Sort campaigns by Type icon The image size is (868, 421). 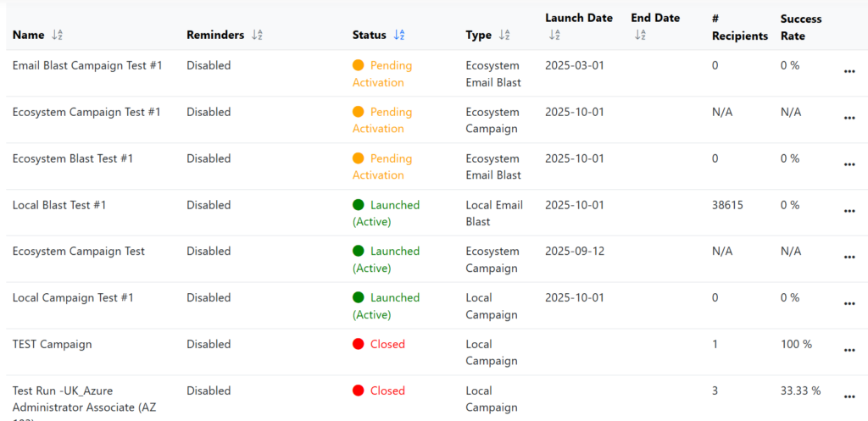click(x=504, y=36)
